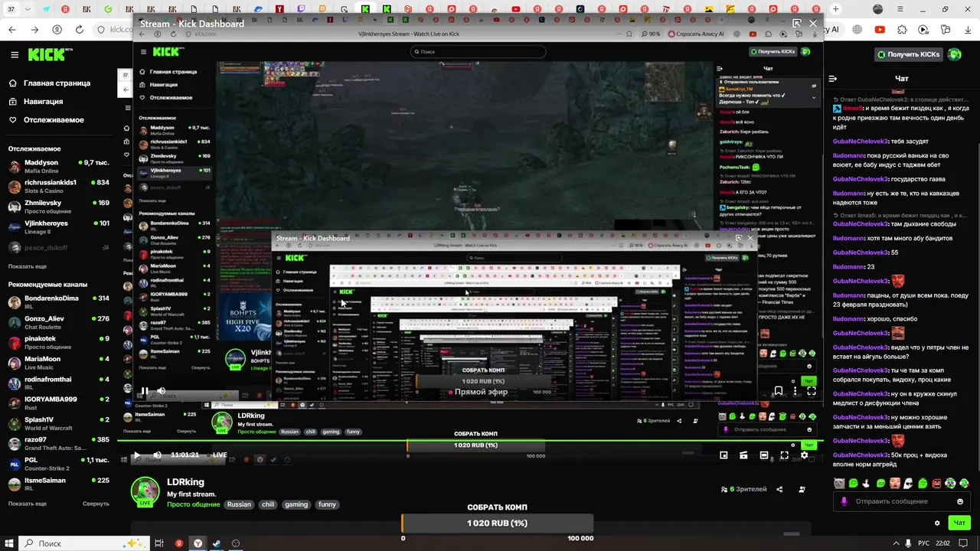Toggle fullscreen in pop-out dashboard player
The height and width of the screenshot is (551, 980).
pyautogui.click(x=812, y=391)
